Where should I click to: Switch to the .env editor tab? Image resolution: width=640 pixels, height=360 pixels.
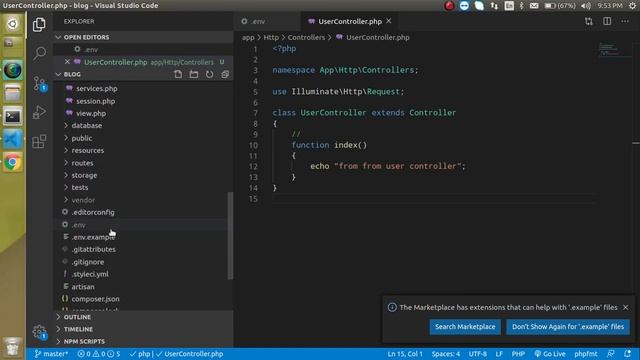tap(267, 21)
